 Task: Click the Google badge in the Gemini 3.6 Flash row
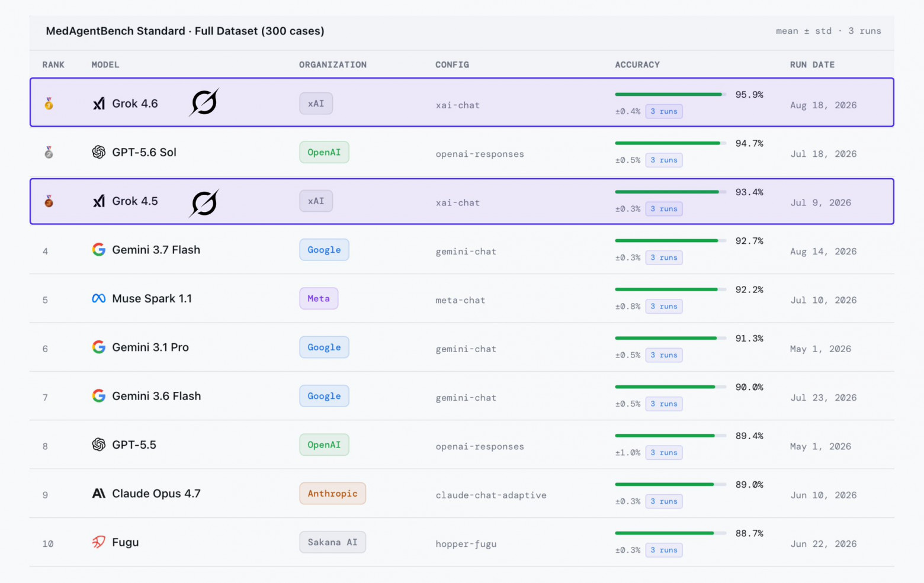click(x=324, y=396)
